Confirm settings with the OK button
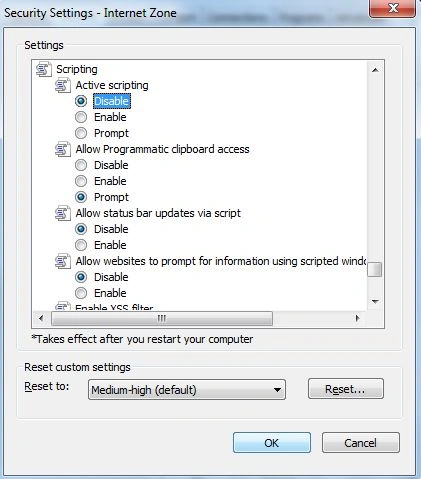Screen dimensions: 421x479 click(272, 443)
